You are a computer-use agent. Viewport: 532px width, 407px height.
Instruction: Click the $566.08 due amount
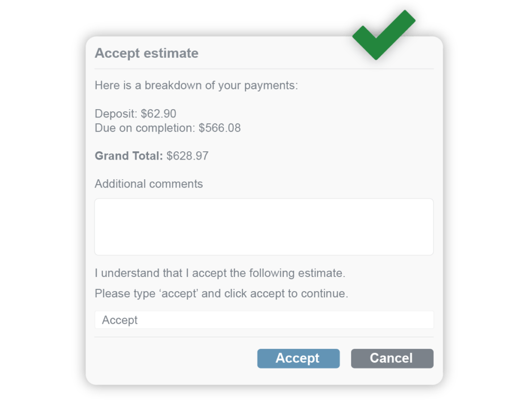(x=220, y=128)
